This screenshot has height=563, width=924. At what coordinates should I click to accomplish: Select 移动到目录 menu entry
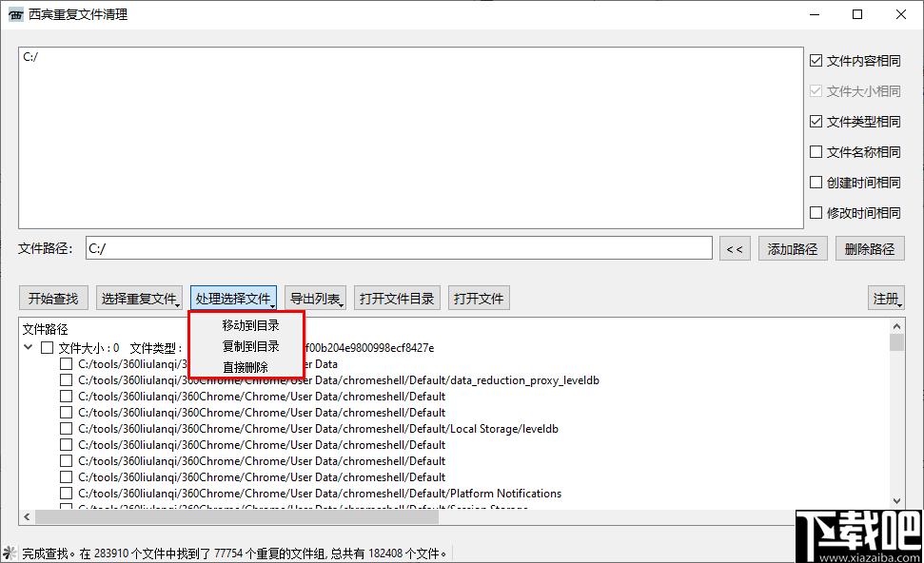(x=250, y=325)
